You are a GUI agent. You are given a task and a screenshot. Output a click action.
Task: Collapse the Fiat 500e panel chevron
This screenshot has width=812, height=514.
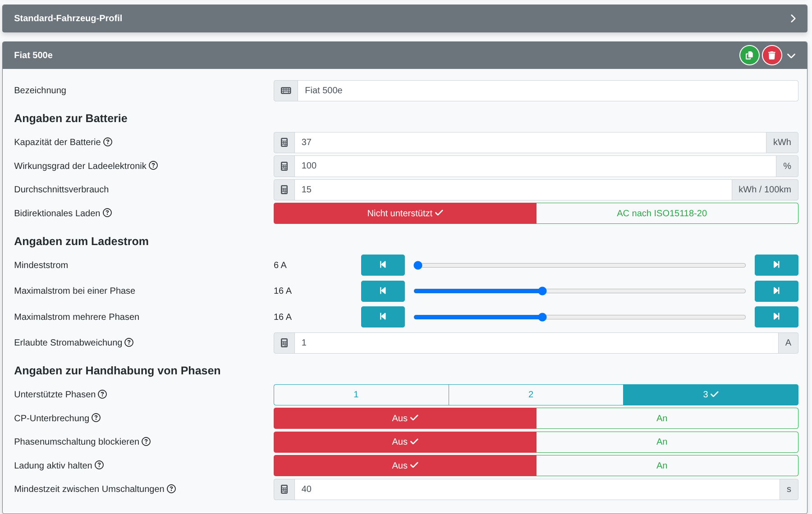(x=791, y=55)
